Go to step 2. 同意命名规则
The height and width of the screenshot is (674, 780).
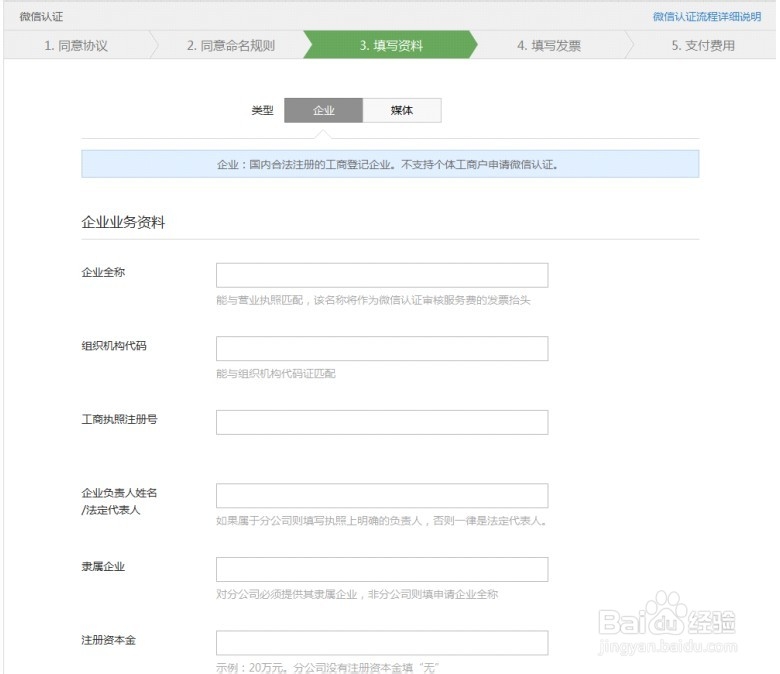231,45
